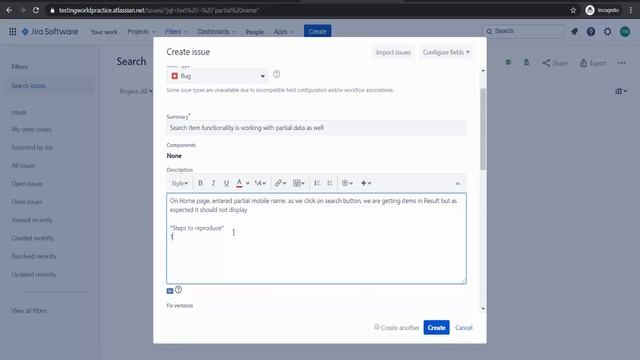
Task: Apply the red text color button
Action: click(240, 183)
